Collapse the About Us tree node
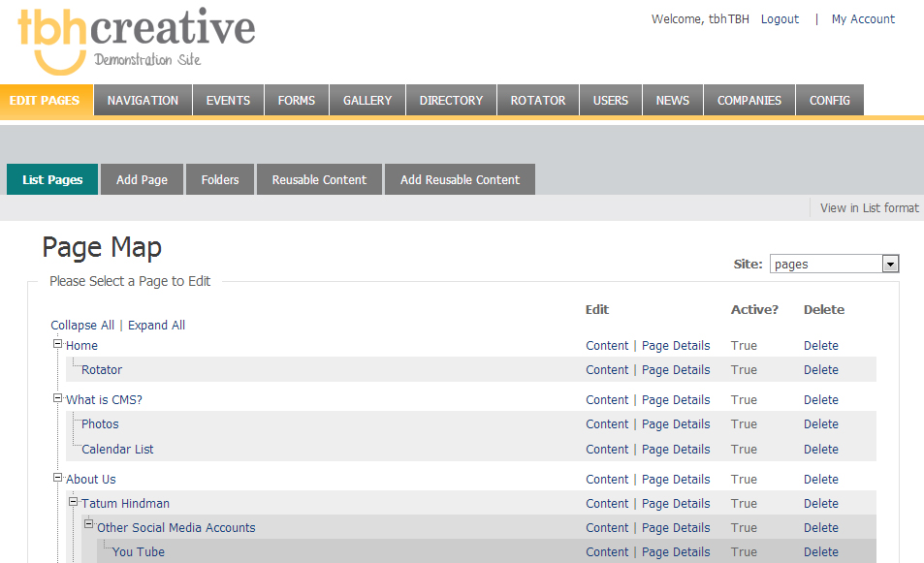 pos(58,478)
